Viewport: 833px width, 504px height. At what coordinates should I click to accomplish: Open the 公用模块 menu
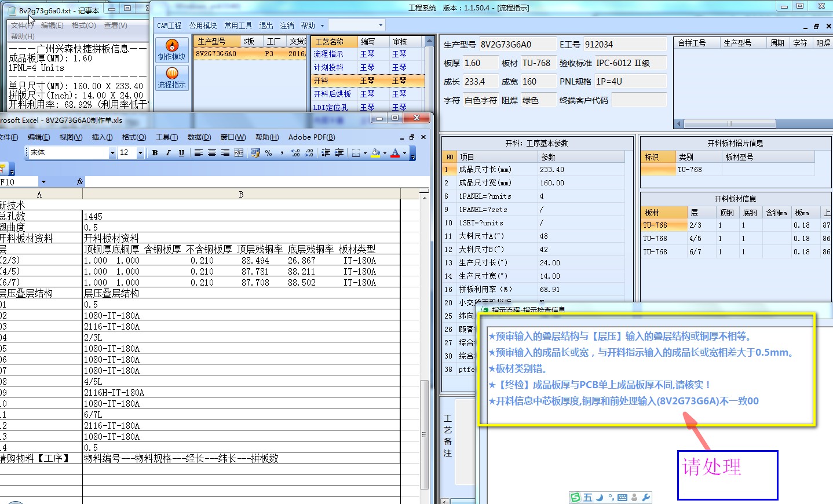point(203,25)
